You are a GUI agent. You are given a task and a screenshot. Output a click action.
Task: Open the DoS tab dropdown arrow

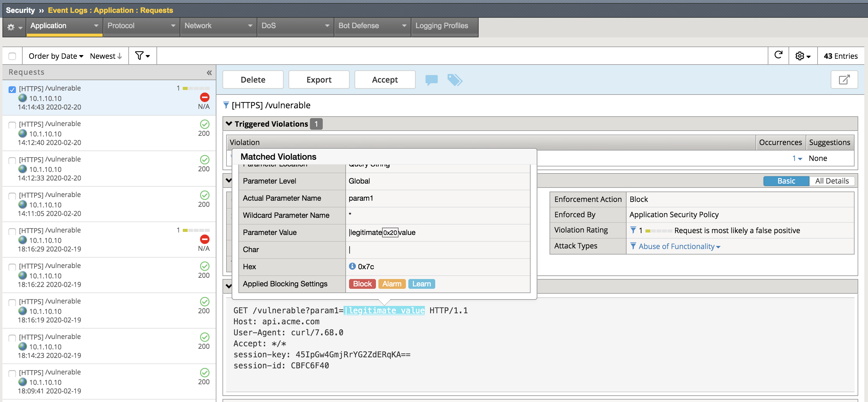(x=327, y=26)
